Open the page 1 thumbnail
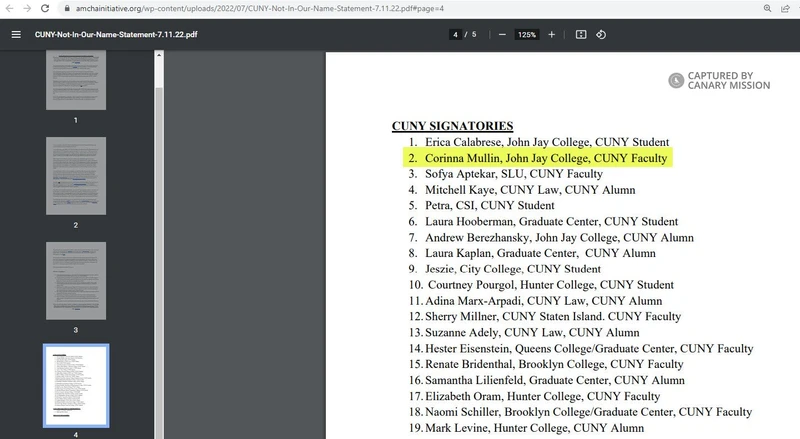 coord(76,80)
